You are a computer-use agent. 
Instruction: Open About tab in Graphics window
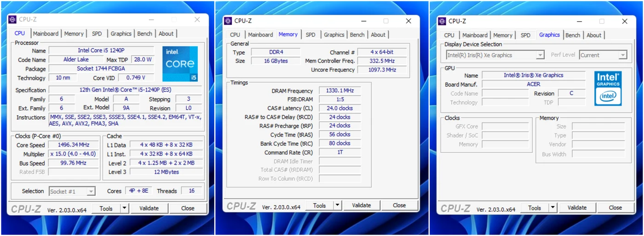594,35
